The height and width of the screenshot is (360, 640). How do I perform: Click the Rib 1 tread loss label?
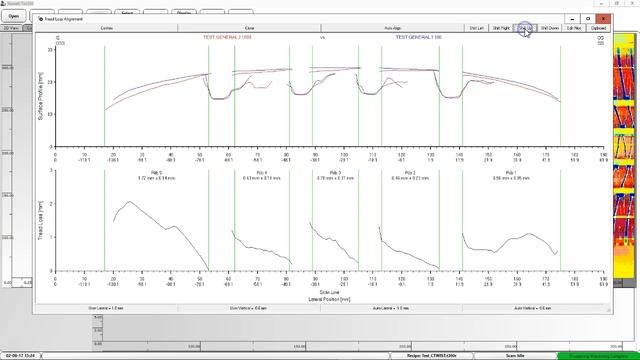point(511,176)
